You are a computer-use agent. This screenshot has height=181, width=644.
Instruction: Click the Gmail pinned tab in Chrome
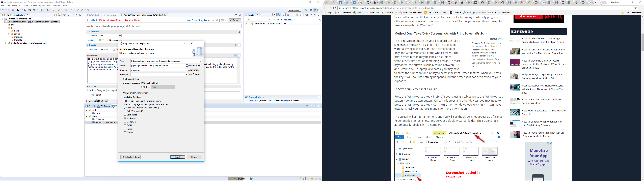327,3
